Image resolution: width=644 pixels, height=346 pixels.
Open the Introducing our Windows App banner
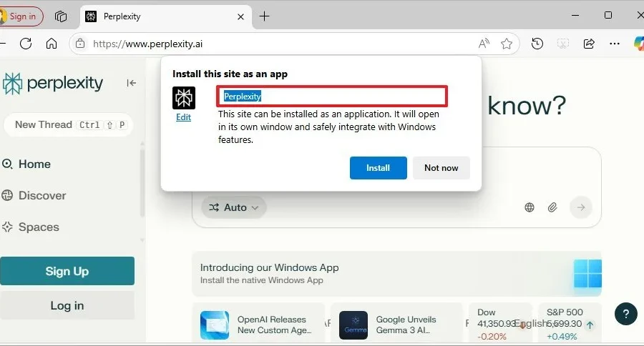[396, 274]
